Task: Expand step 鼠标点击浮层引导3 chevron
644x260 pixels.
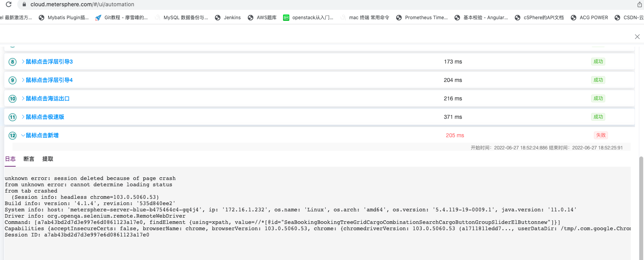Action: (23, 62)
